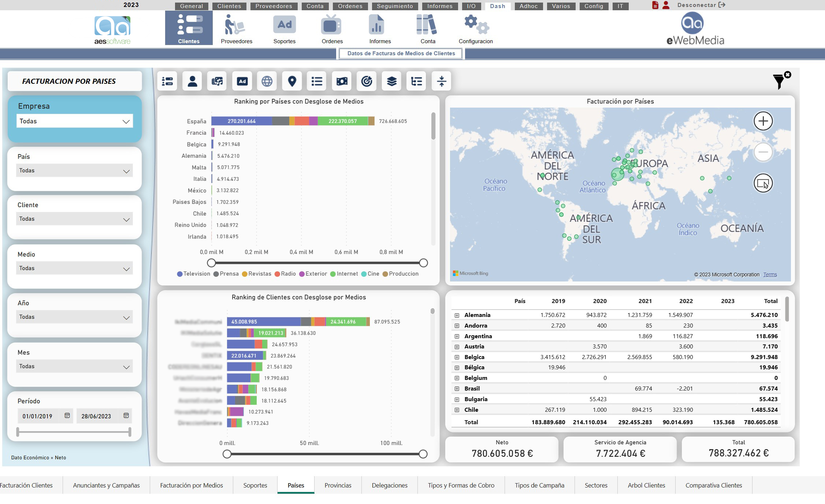Switch to the Provincias tab
The width and height of the screenshot is (825, 504).
(338, 485)
